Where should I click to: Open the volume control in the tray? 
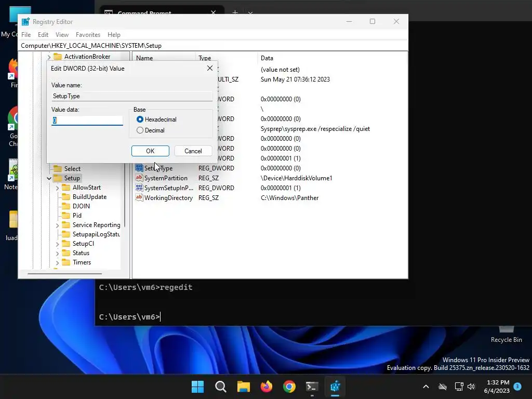(471, 387)
